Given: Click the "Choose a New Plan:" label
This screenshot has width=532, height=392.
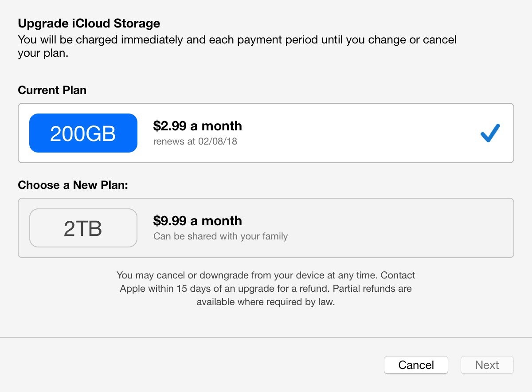Looking at the screenshot, I should click(73, 185).
